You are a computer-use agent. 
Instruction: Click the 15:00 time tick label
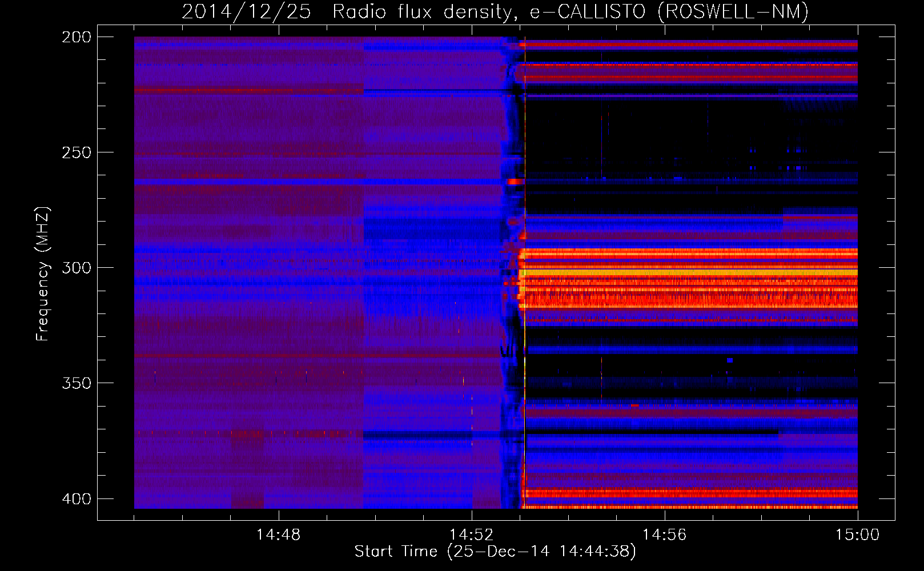tap(857, 535)
